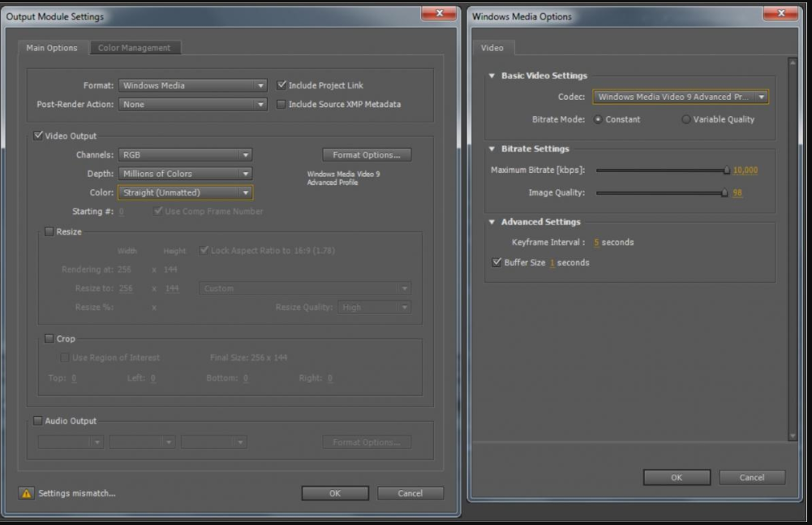This screenshot has width=812, height=525.
Task: Click the Windows Media Options title text
Action: pyautogui.click(x=522, y=16)
